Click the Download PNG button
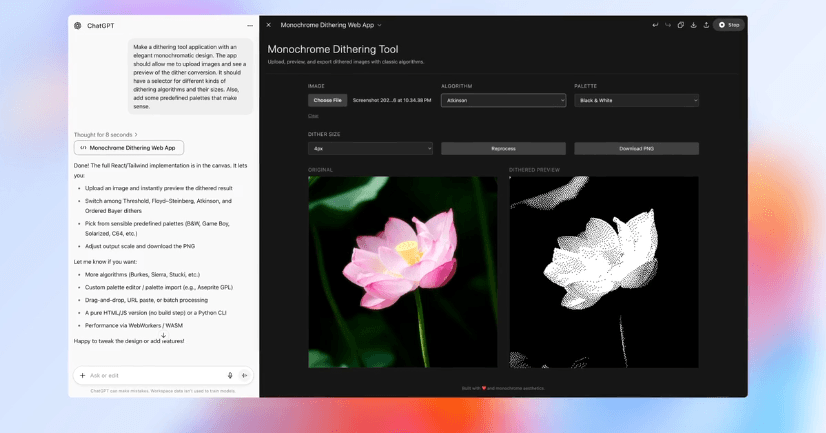 [x=636, y=149]
